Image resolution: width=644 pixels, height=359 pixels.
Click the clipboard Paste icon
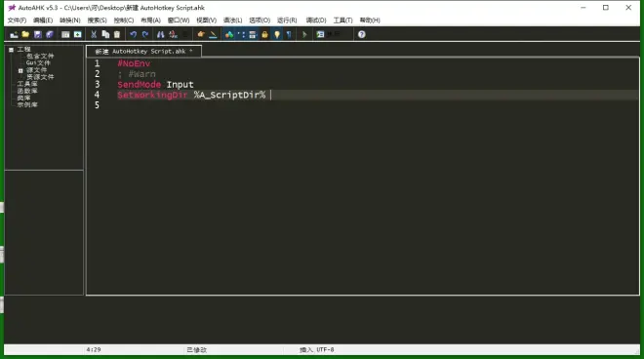(x=117, y=34)
